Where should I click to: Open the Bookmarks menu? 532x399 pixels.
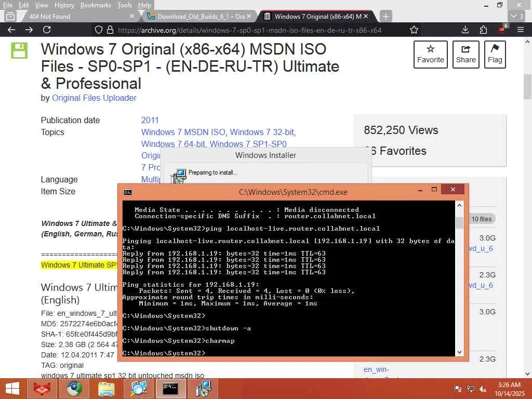96,5
